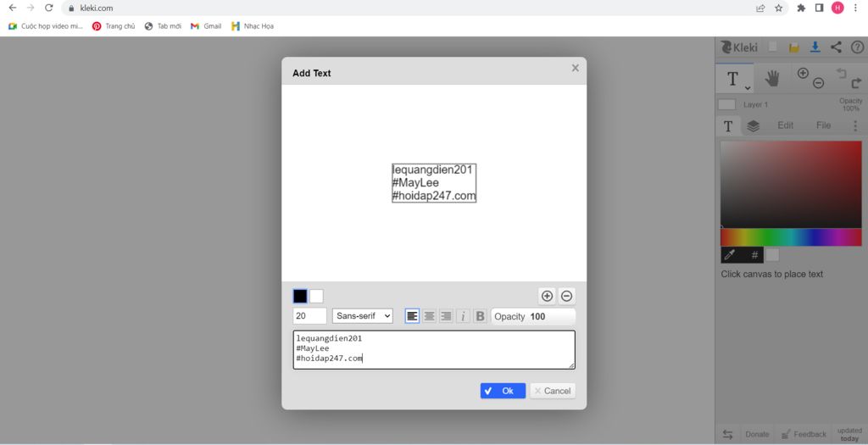Open the Tab mới bookmark
The width and height of the screenshot is (868, 445).
click(x=163, y=26)
